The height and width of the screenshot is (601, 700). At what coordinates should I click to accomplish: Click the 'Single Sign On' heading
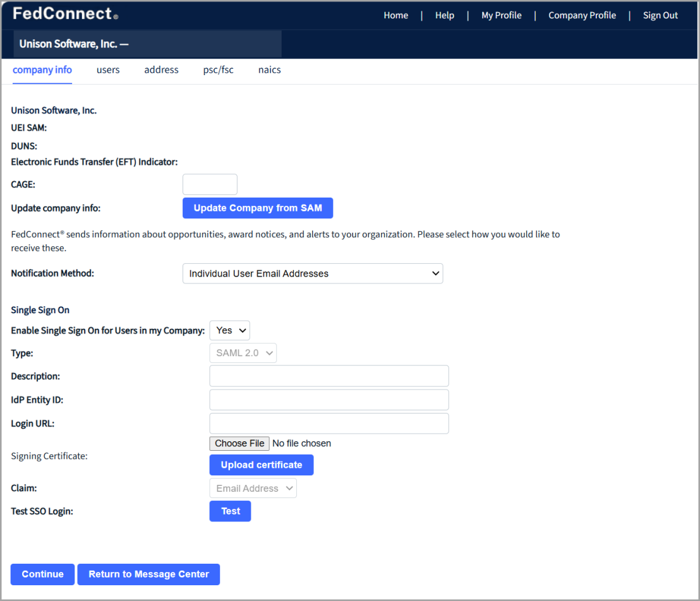click(x=40, y=310)
